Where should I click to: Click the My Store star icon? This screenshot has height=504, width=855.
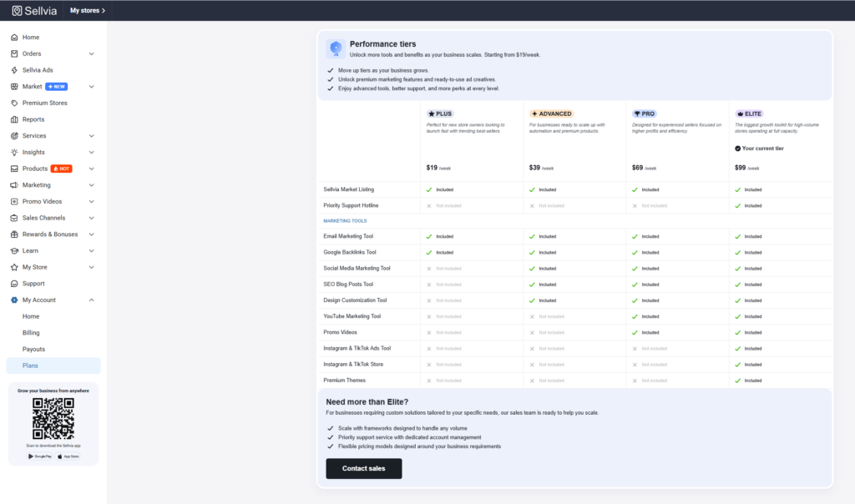[x=14, y=267]
